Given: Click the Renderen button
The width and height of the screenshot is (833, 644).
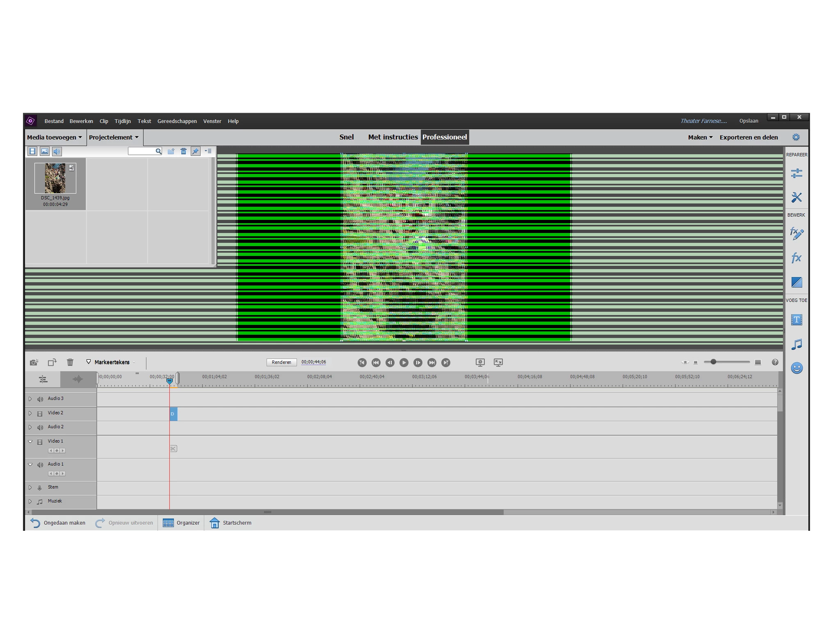Looking at the screenshot, I should point(281,362).
